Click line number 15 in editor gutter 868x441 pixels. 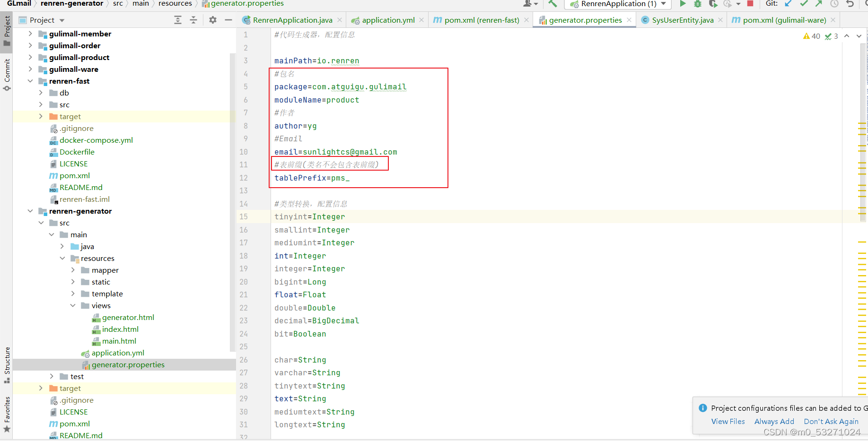243,216
